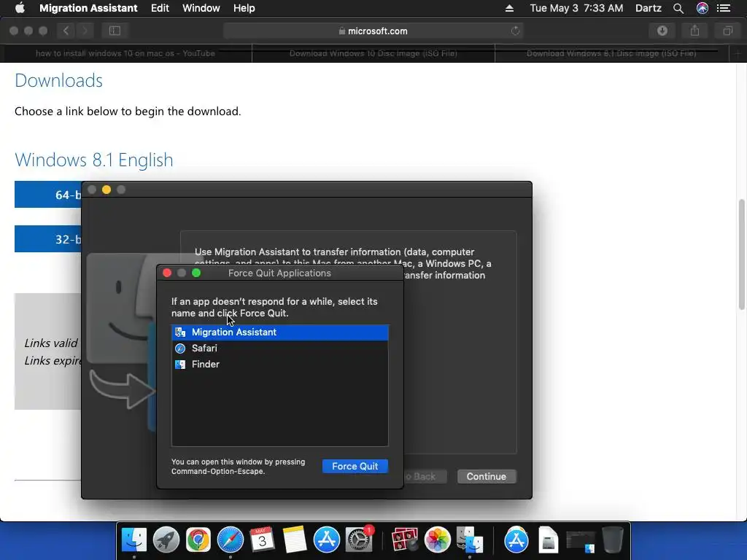Click Continue in Migration Assistant window
747x560 pixels.
(487, 477)
